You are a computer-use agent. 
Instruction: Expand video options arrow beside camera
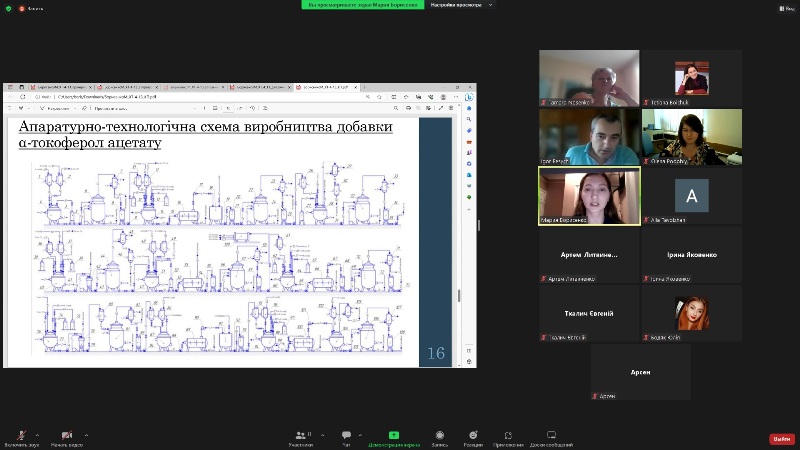point(86,435)
